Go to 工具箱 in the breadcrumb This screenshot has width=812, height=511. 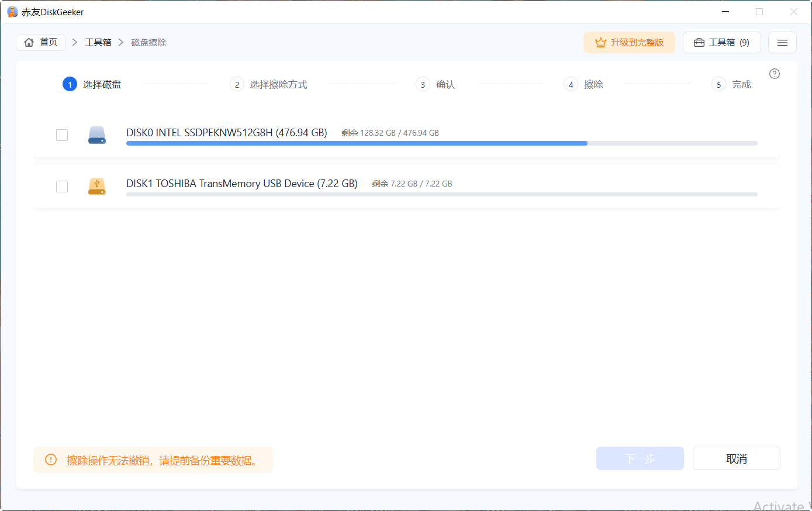coord(98,42)
